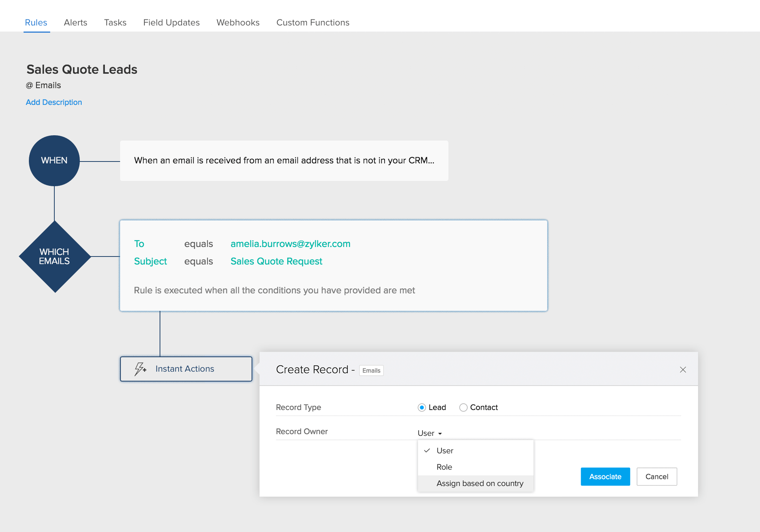Click the Cancel button
760x532 pixels.
[x=657, y=477]
